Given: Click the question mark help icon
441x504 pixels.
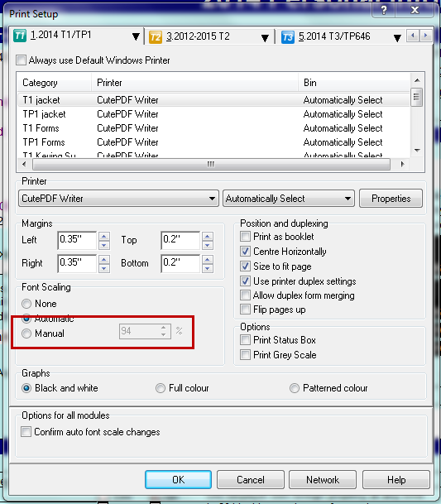Looking at the screenshot, I should [384, 10].
